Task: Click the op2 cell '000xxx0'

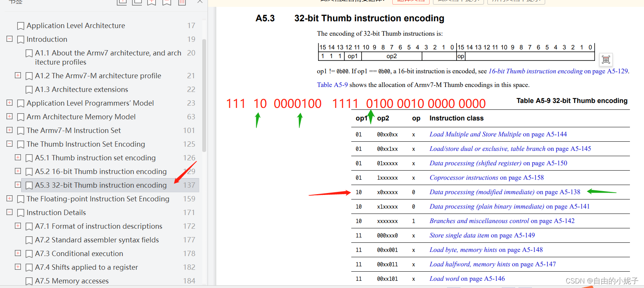Action: click(x=387, y=236)
